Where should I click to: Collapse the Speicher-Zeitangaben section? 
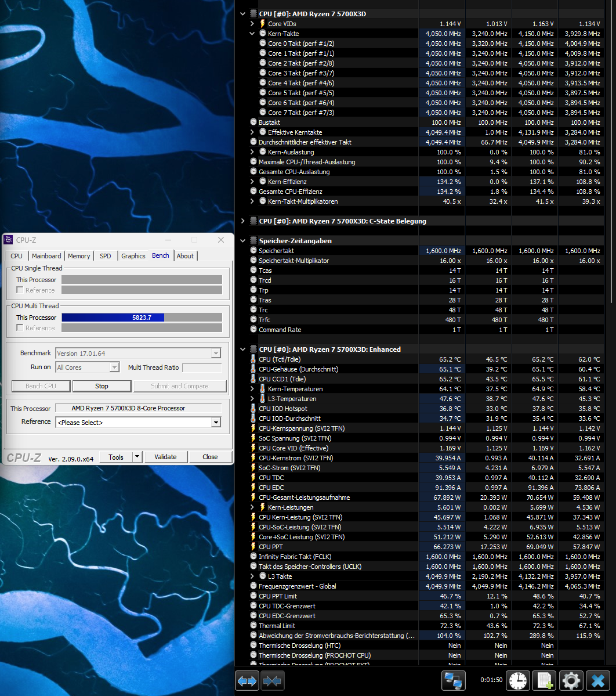pos(242,240)
